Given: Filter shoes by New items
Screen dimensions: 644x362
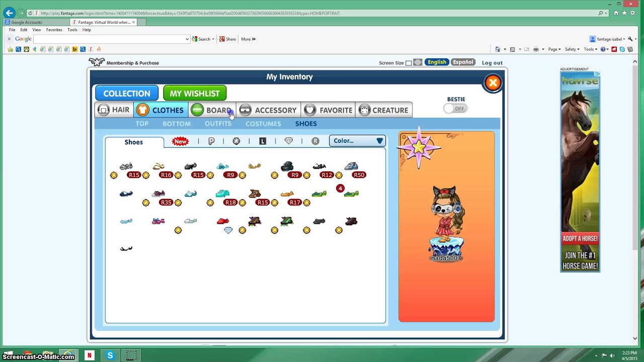Looking at the screenshot, I should tap(180, 141).
